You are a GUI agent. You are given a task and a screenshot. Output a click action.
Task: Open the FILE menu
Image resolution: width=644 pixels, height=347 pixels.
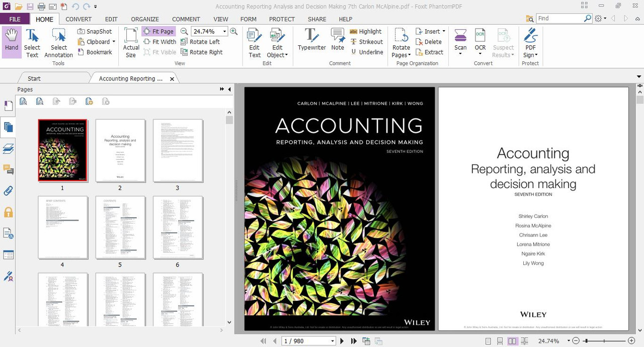click(x=15, y=19)
